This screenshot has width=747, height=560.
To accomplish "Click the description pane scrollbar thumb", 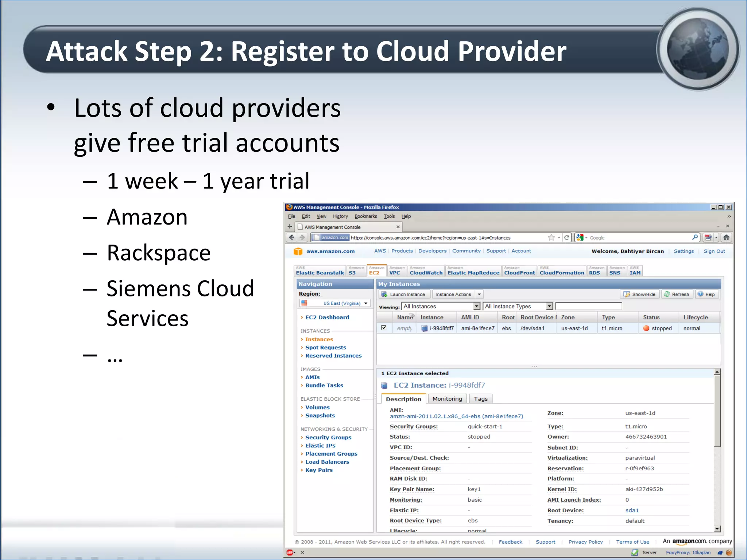I will (717, 411).
